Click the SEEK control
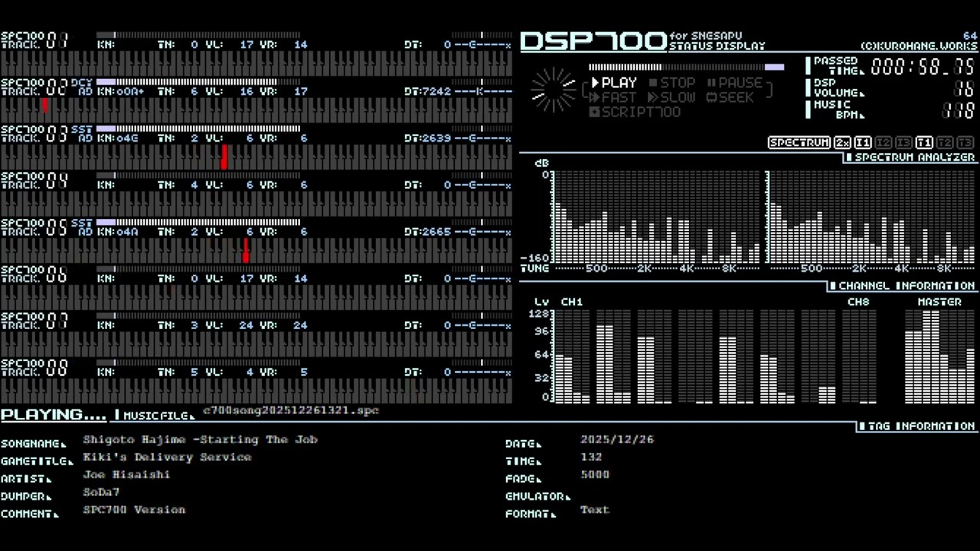Image resolution: width=980 pixels, height=551 pixels. coord(730,97)
